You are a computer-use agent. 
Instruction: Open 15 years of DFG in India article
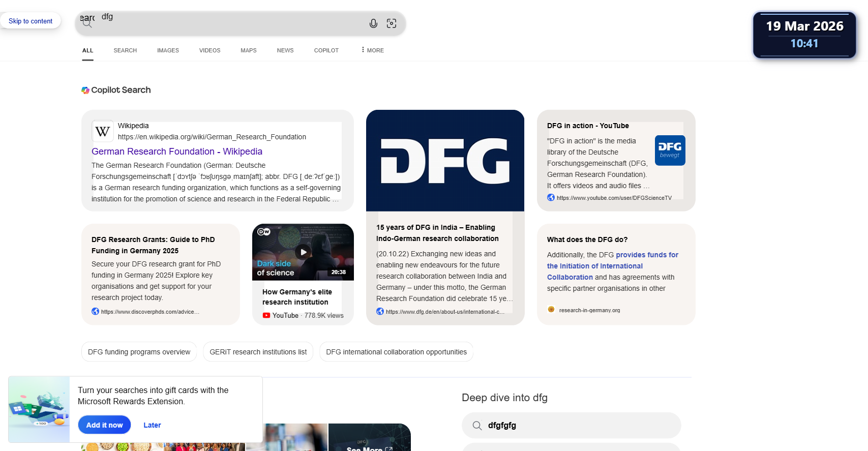pyautogui.click(x=437, y=233)
